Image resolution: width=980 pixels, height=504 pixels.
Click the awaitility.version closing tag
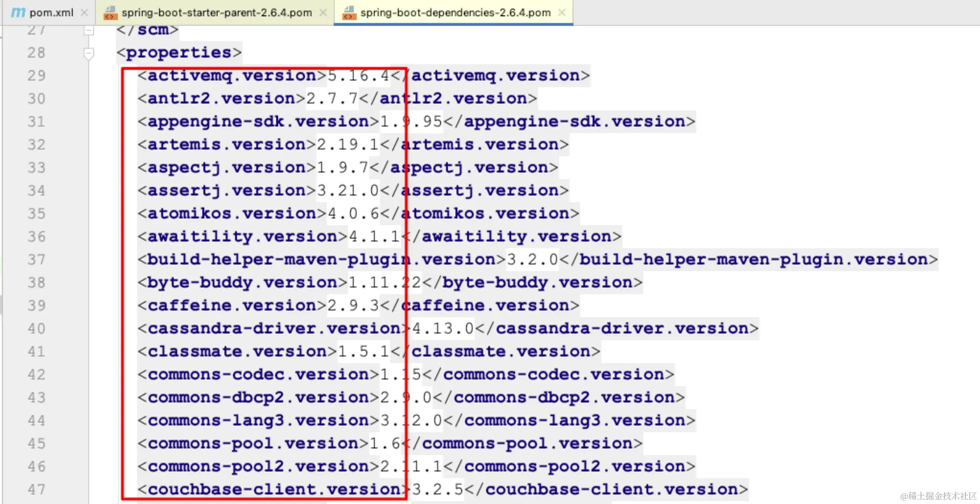click(x=511, y=237)
